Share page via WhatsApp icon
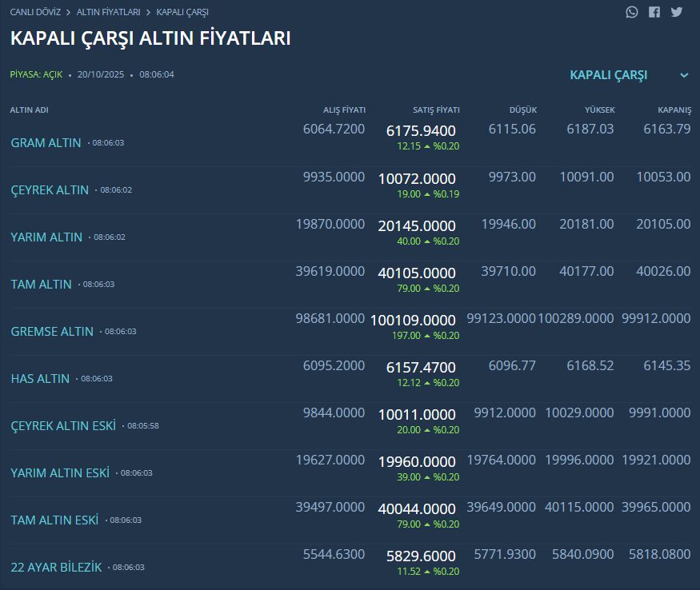Viewport: 700px width, 590px height. click(x=632, y=12)
